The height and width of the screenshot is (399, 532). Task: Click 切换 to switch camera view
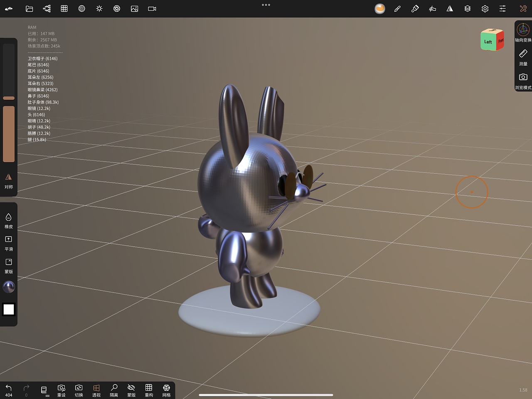[79, 390]
